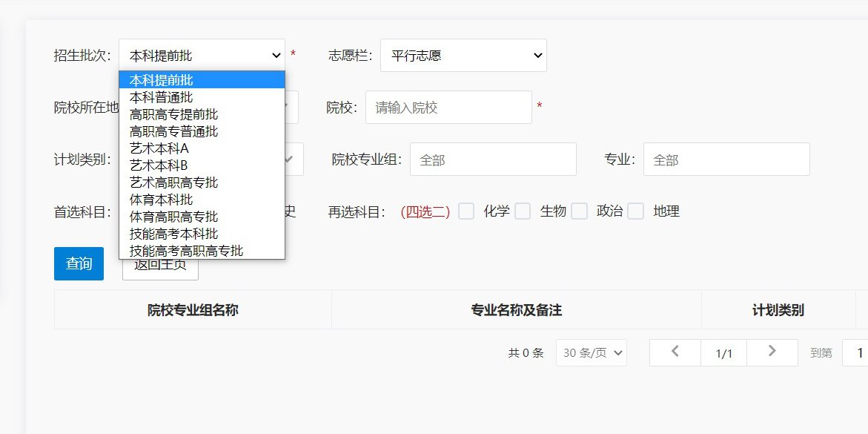Select 本科提前批 option in dropdown list
This screenshot has width=868, height=434.
[202, 80]
